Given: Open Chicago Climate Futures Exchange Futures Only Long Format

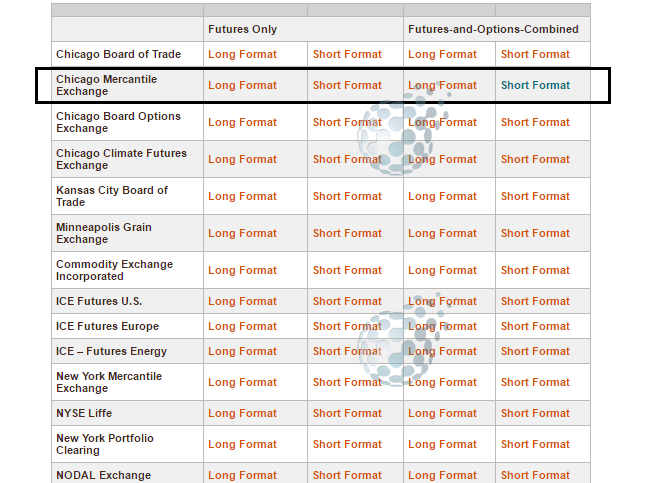Looking at the screenshot, I should click(242, 159).
